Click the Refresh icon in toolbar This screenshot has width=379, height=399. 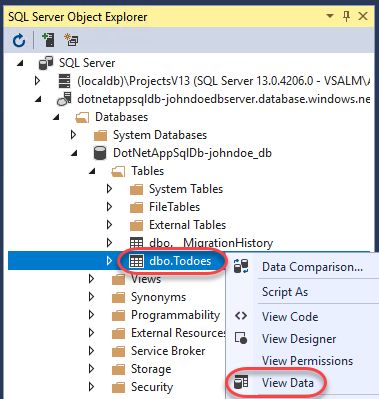click(x=19, y=40)
